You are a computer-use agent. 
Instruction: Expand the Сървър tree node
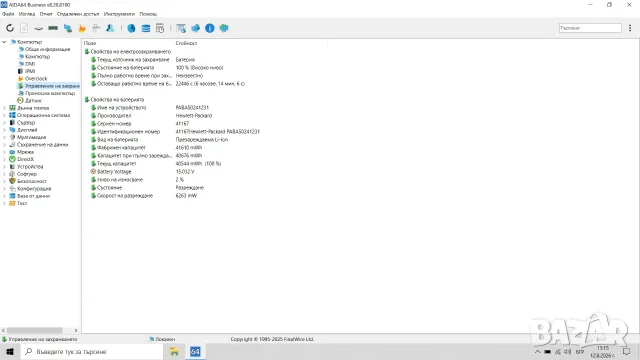pyautogui.click(x=4, y=122)
